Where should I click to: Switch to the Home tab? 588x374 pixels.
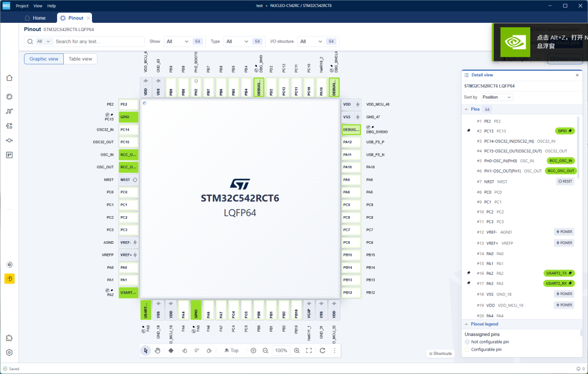click(x=35, y=17)
